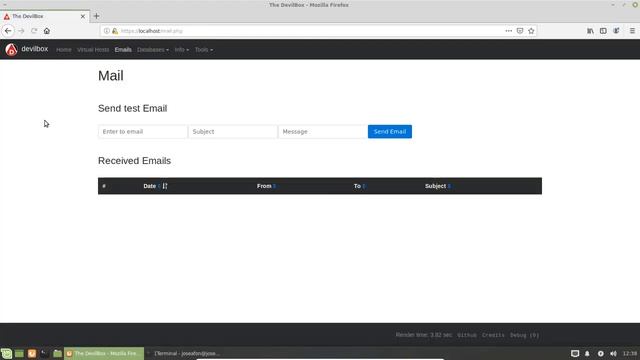
Task: Go to the Home nav item
Action: click(64, 50)
